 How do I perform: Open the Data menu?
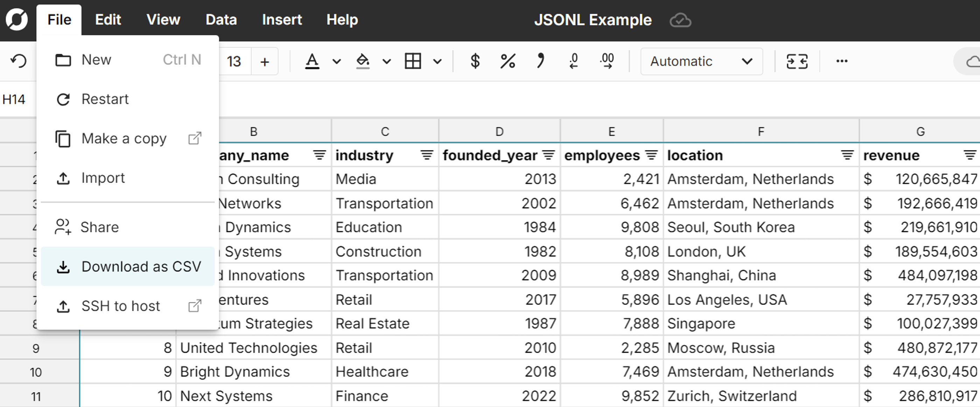(x=221, y=19)
